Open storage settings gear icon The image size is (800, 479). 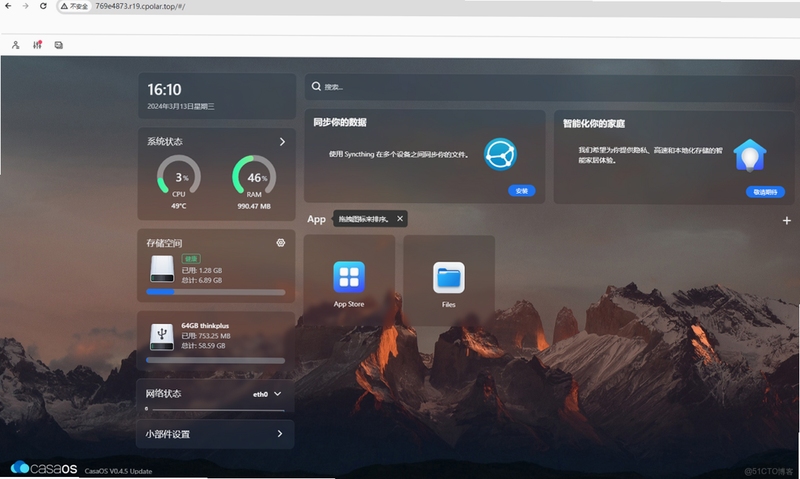point(281,243)
